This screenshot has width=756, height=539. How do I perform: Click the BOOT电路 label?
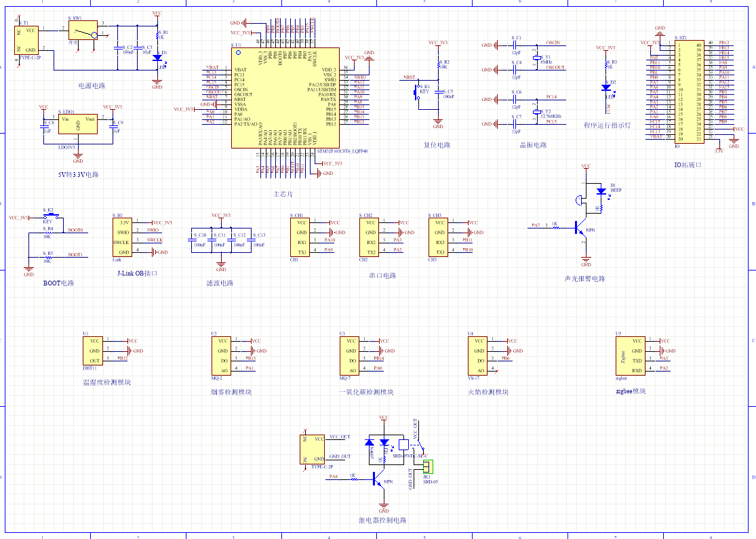tap(58, 283)
